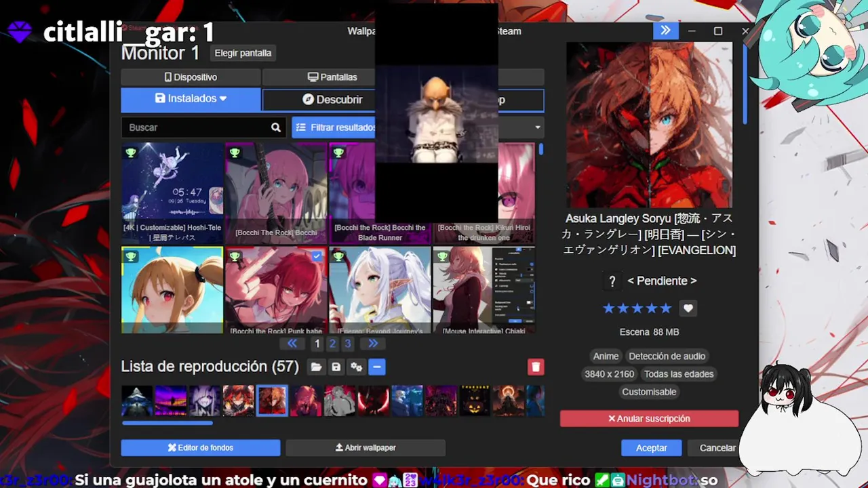Click the trophy icon on Bocchi the Blade Runner

338,153
